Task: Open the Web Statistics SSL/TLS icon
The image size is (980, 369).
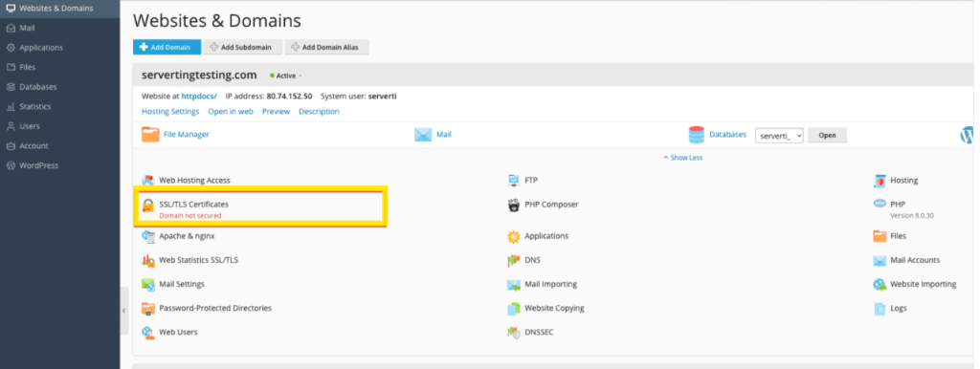Action: pyautogui.click(x=148, y=260)
